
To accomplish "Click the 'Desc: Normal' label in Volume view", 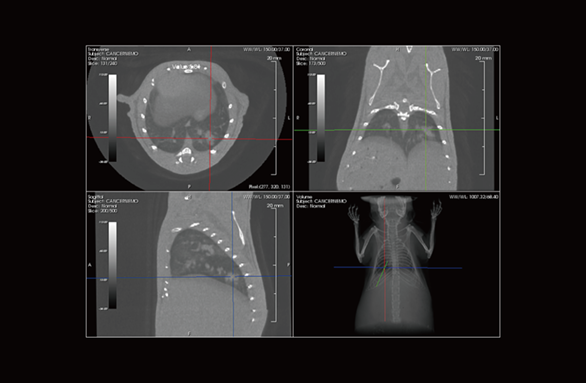I will click(x=311, y=206).
